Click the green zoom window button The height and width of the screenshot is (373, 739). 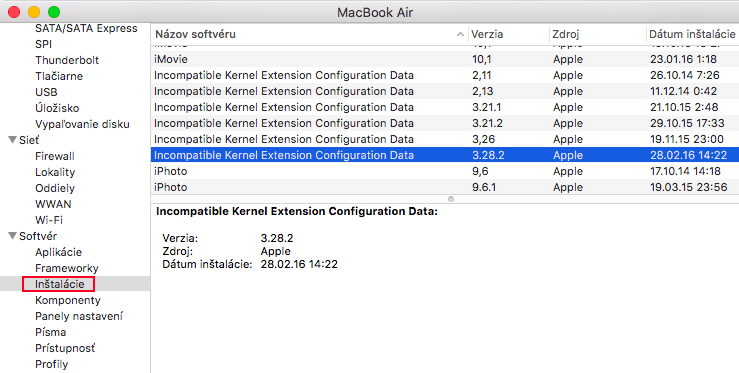[54, 12]
